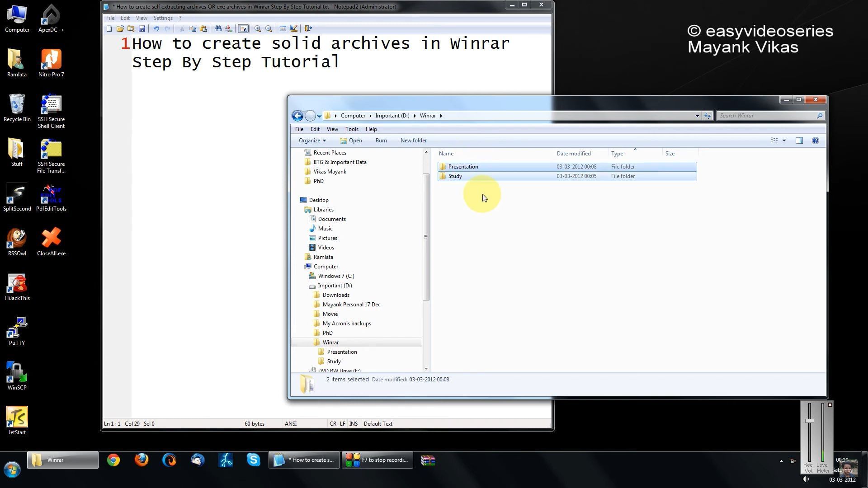The width and height of the screenshot is (868, 488).
Task: Click the Notepad2 new file icon
Action: tap(109, 28)
